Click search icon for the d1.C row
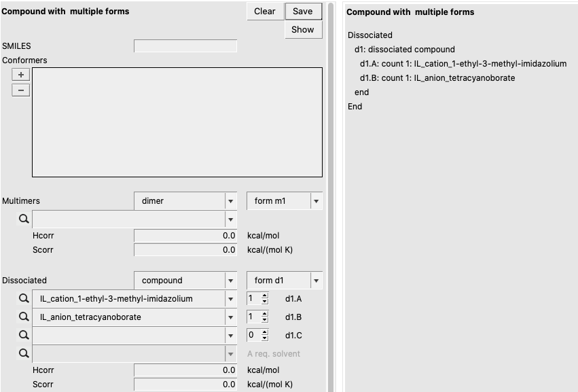 point(24,335)
